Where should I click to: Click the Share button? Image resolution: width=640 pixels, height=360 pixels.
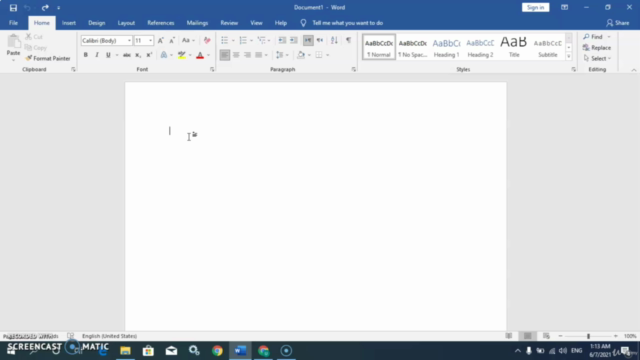618,23
